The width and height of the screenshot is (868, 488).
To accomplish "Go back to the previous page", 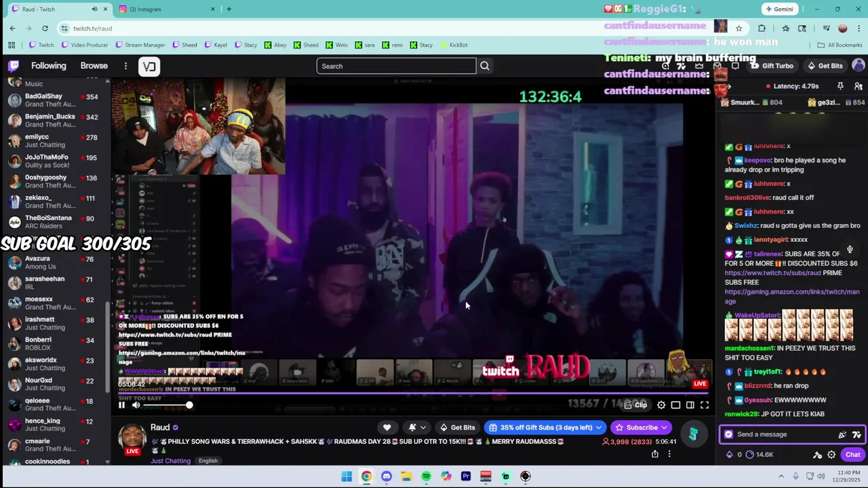I will point(12,28).
